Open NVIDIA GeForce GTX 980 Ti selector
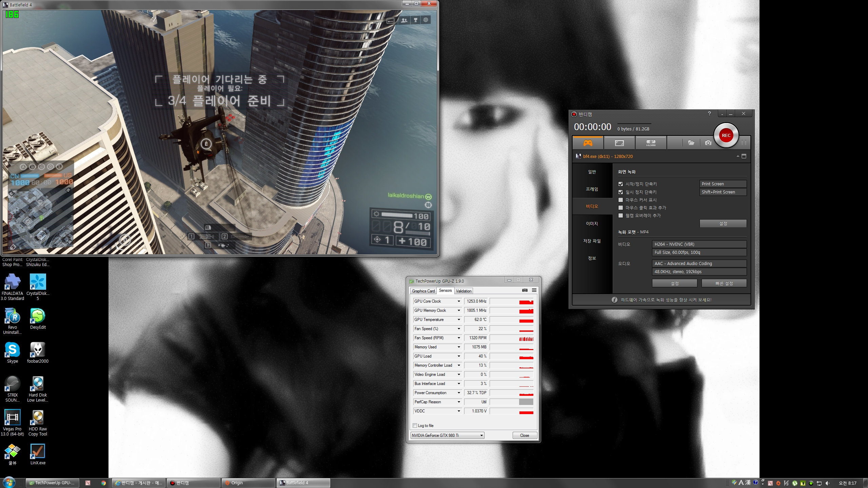Screen dimensions: 868x488 click(447, 435)
